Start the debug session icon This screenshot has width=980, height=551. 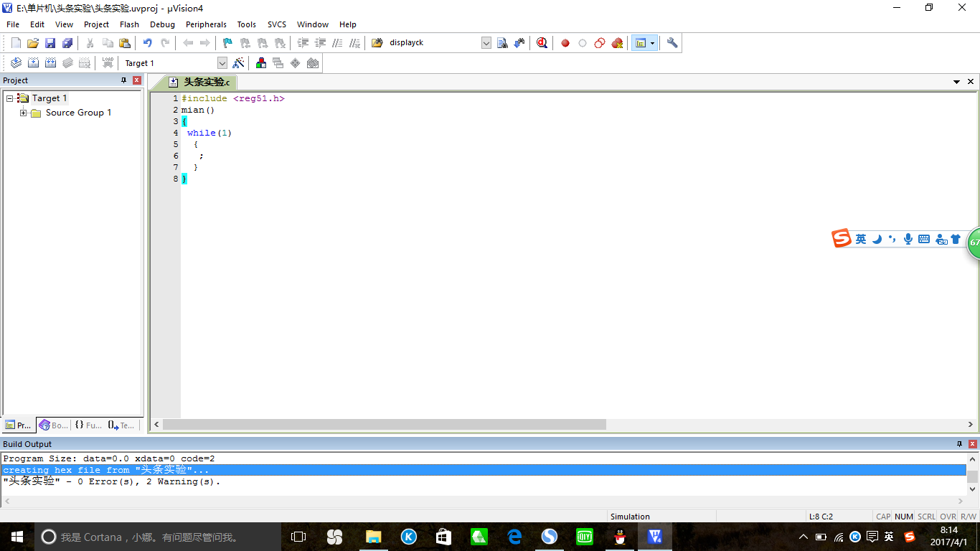(x=542, y=43)
